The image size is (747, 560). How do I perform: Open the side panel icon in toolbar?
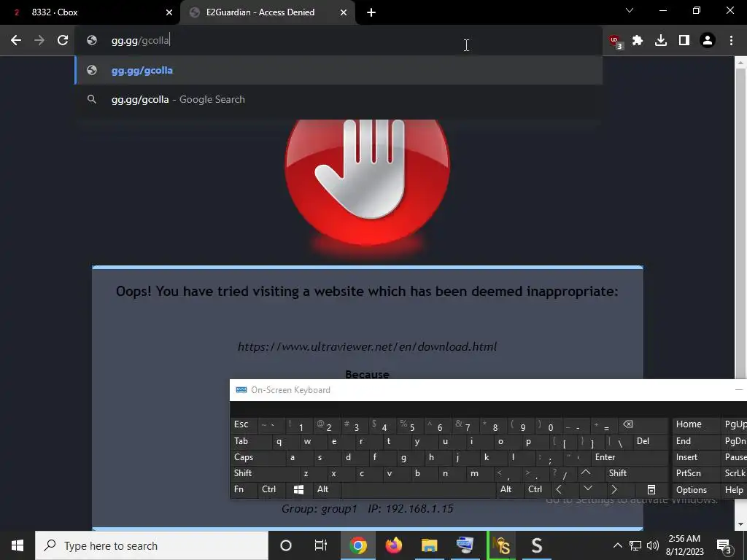pyautogui.click(x=684, y=41)
